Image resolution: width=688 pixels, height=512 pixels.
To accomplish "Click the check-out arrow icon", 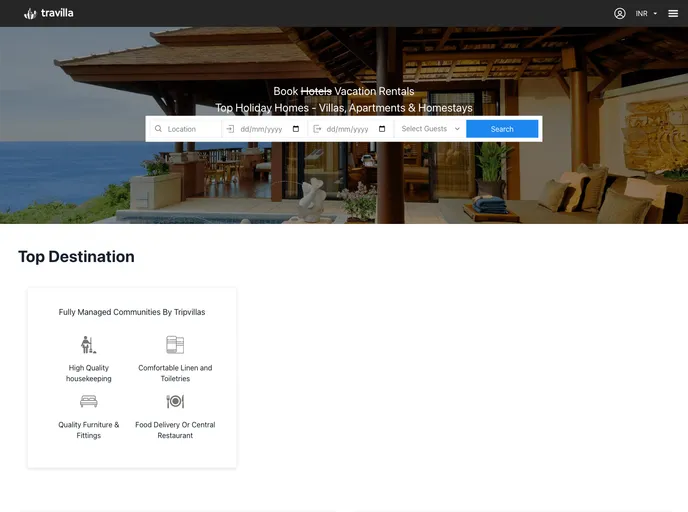I will tap(317, 129).
